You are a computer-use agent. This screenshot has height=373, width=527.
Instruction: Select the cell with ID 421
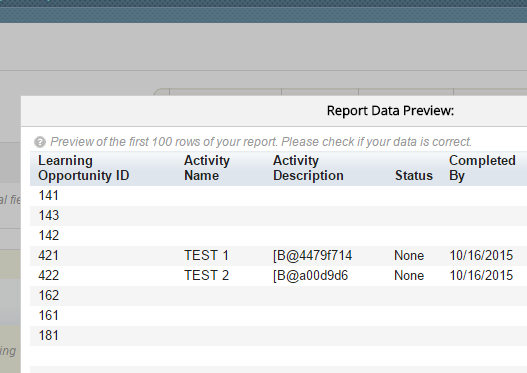(x=48, y=255)
